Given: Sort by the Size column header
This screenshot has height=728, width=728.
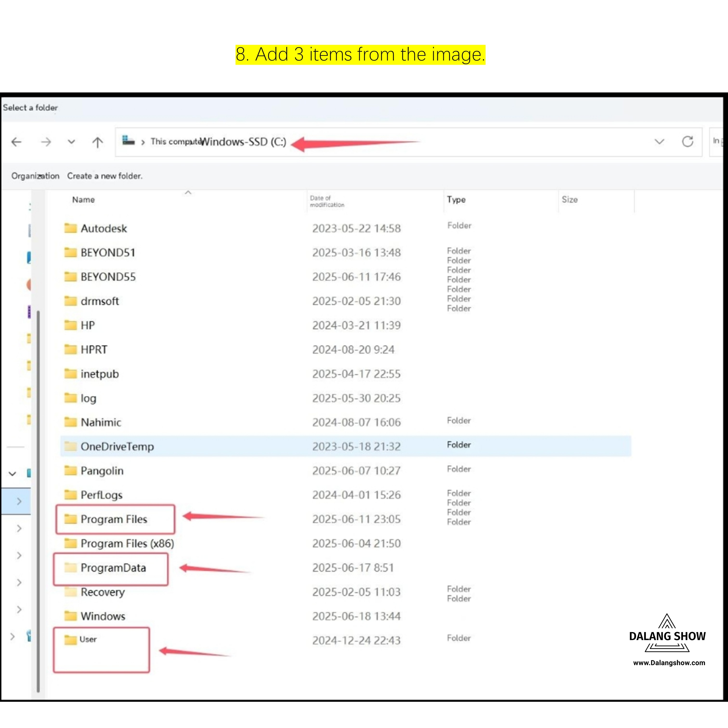Looking at the screenshot, I should click(570, 200).
